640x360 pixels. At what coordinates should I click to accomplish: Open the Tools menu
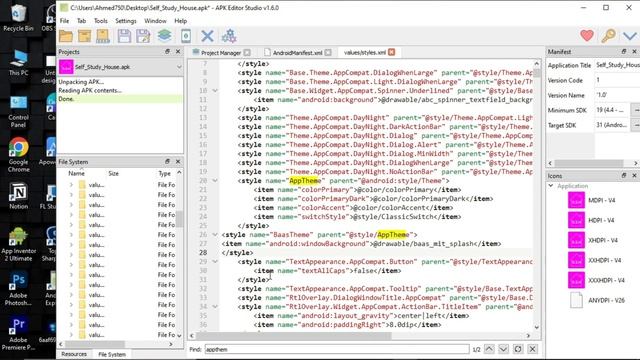click(x=101, y=21)
